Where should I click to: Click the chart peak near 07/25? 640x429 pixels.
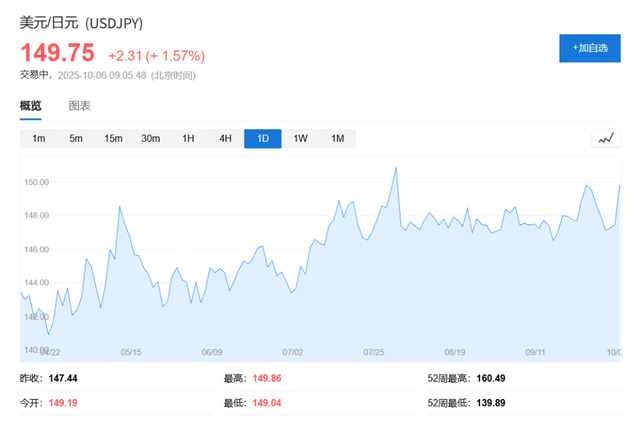pos(396,168)
